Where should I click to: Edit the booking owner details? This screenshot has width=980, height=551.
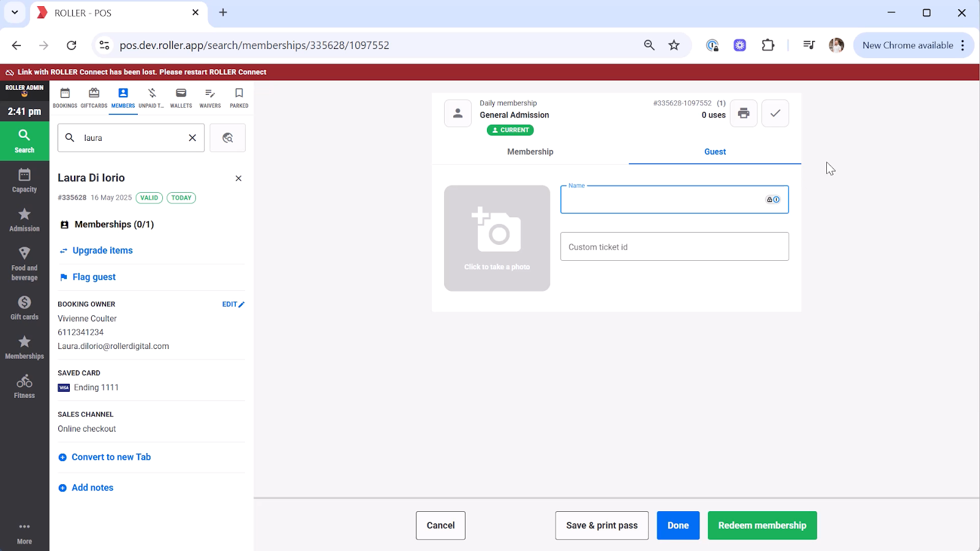[x=233, y=304]
